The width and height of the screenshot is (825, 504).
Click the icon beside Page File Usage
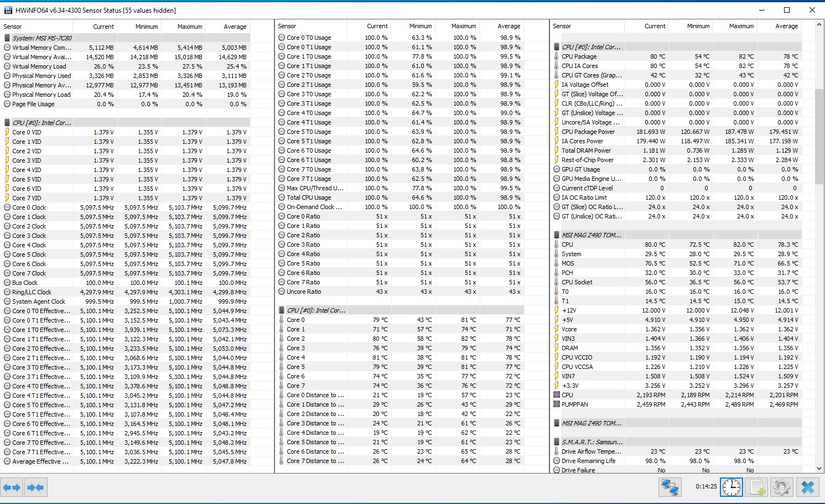pos(7,104)
